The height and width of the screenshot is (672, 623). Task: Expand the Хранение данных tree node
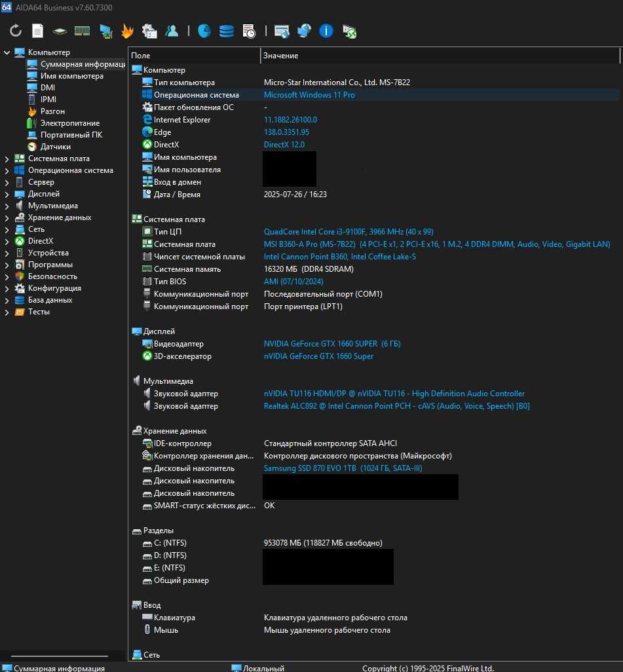[7, 217]
